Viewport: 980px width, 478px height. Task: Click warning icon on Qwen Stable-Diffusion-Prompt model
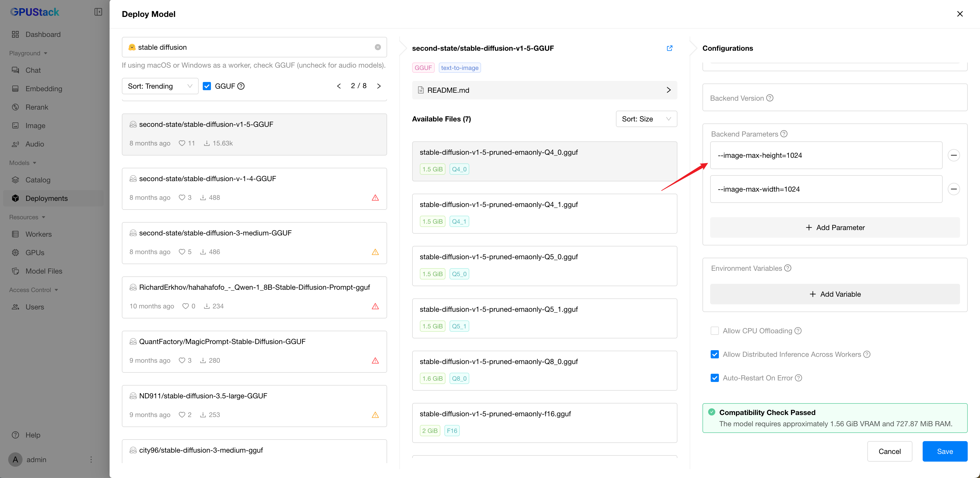(375, 306)
